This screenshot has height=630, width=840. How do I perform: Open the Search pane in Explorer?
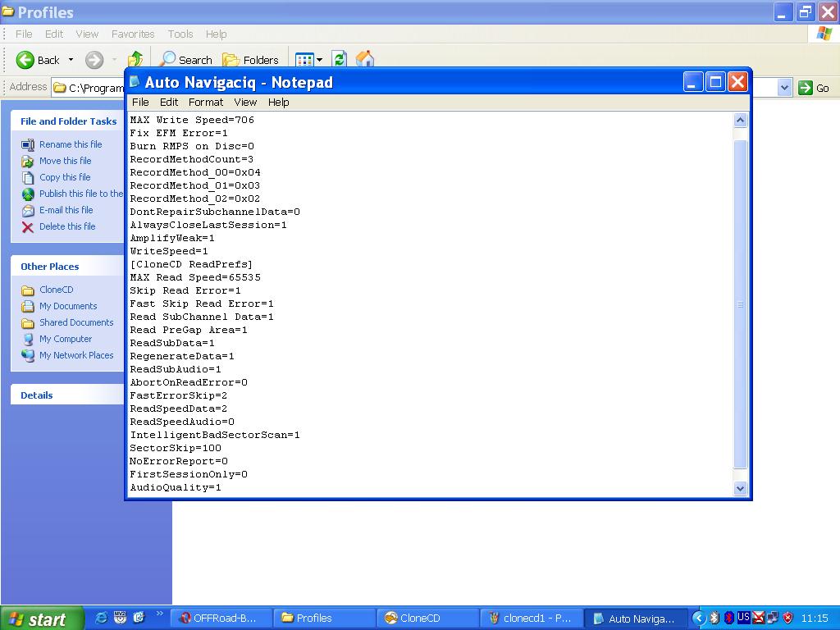186,60
